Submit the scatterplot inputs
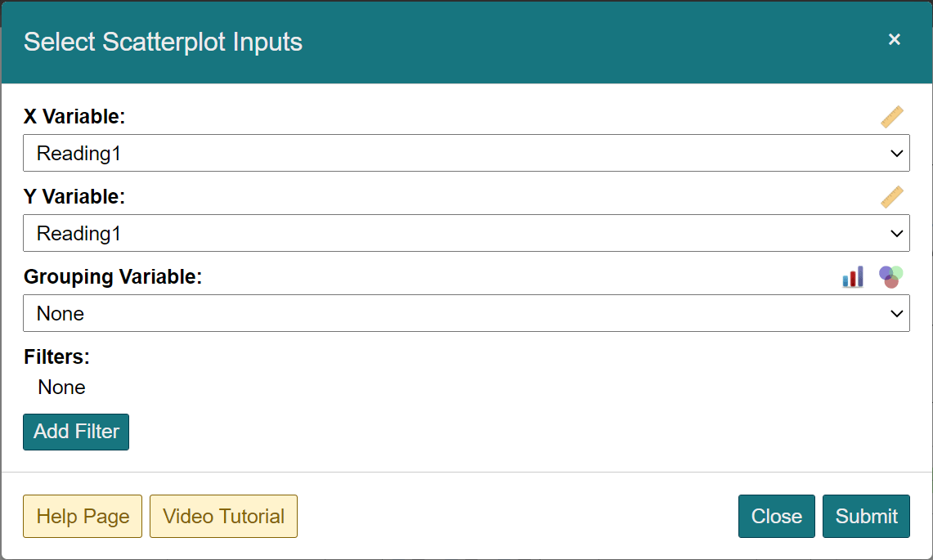Viewport: 933px width, 560px height. tap(866, 517)
